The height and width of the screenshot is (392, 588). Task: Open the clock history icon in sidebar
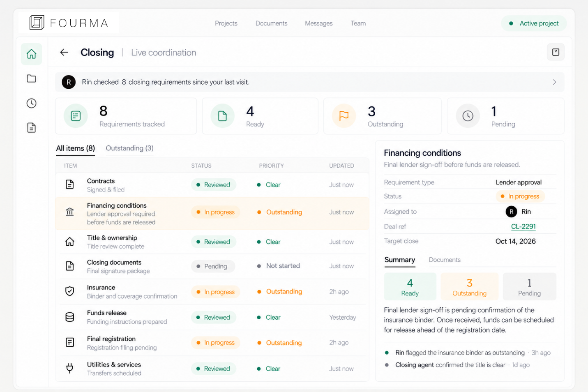coord(31,103)
